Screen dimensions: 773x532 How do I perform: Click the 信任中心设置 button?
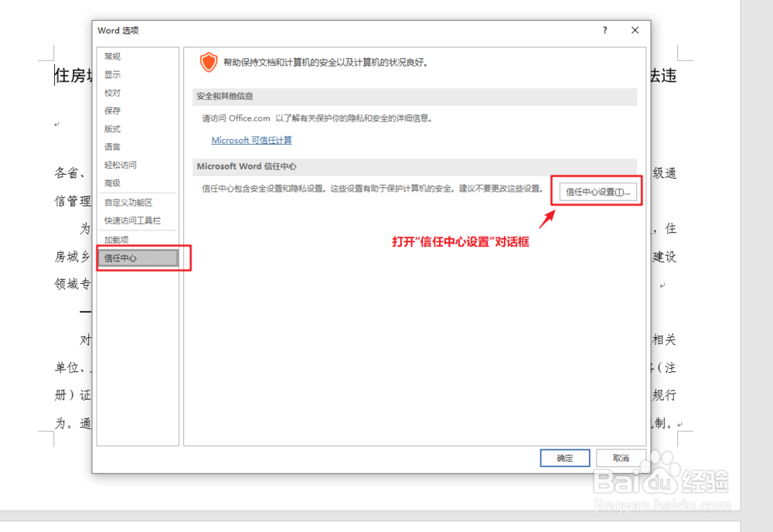(x=599, y=191)
